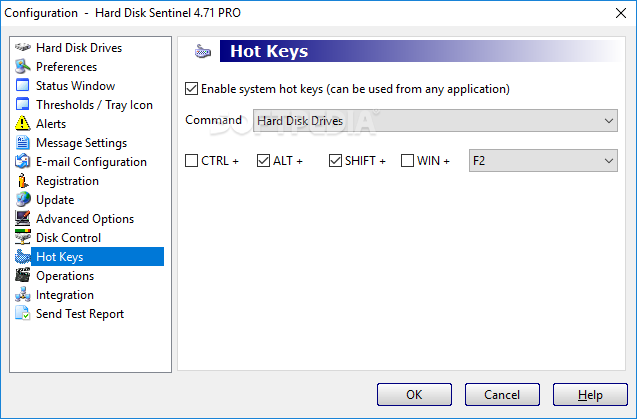The height and width of the screenshot is (419, 637).
Task: Click the Preferences sidebar icon
Action: coord(23,67)
